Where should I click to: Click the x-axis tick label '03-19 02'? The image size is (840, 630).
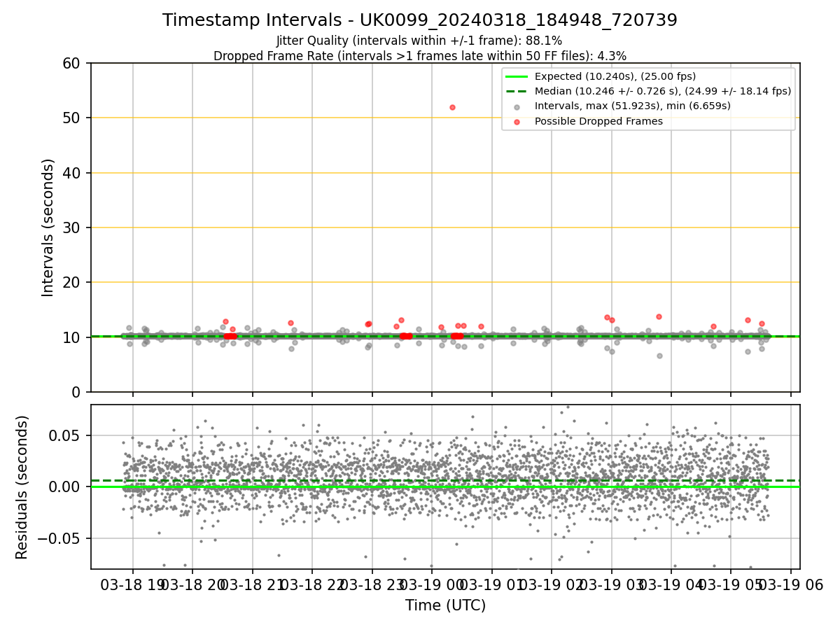[551, 586]
